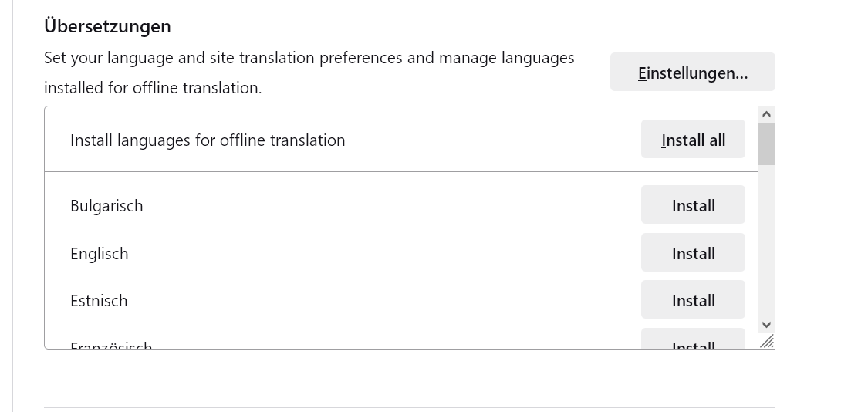Grab the language list scrollbar thumb

(x=766, y=144)
